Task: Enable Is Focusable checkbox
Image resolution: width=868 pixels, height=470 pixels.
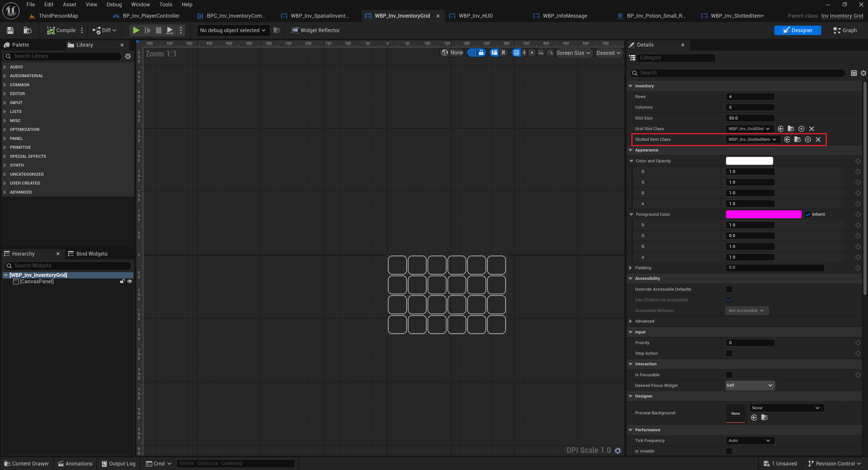Action: click(729, 375)
